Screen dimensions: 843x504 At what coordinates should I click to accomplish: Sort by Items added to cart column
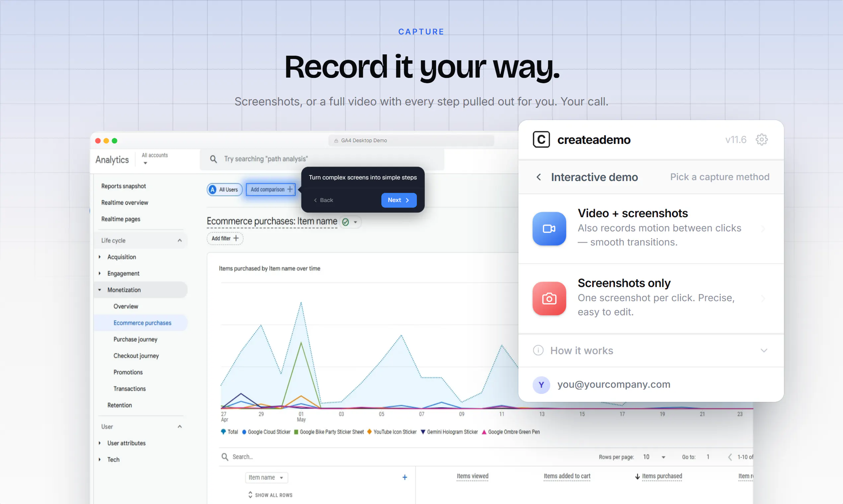click(567, 476)
